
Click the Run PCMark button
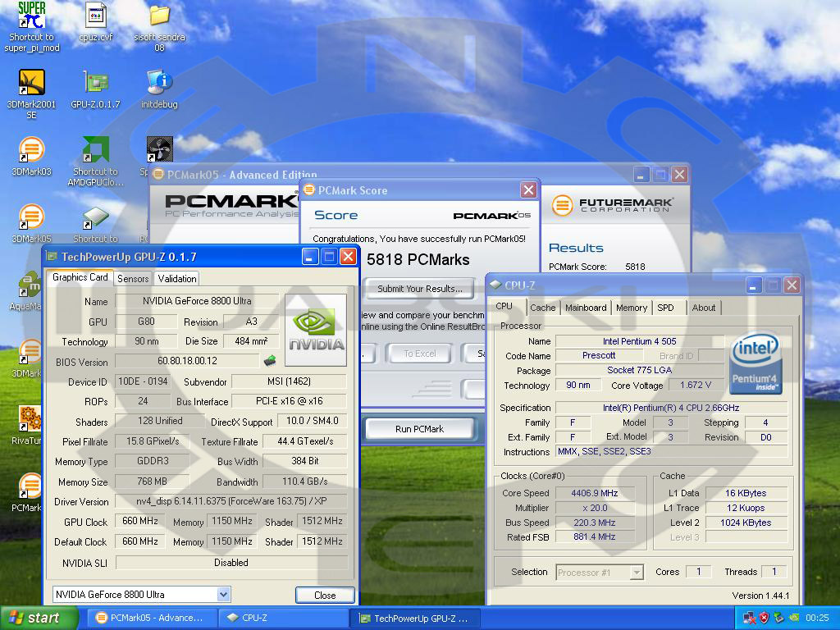pyautogui.click(x=419, y=429)
